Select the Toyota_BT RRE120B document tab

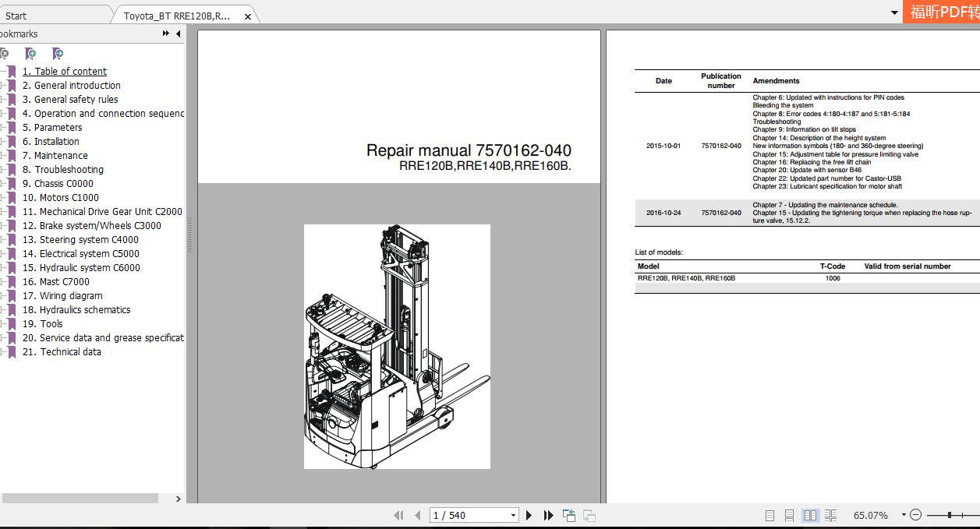[175, 14]
